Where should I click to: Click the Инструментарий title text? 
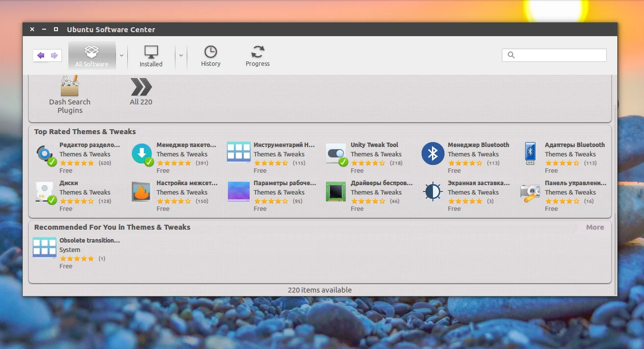tap(284, 145)
